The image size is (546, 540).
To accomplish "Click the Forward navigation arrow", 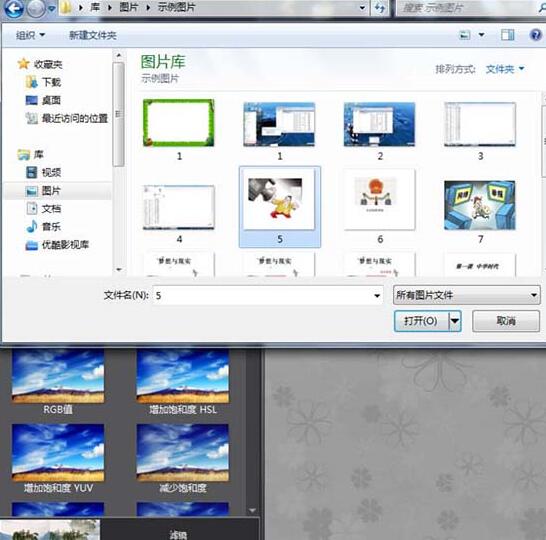I will pyautogui.click(x=36, y=8).
